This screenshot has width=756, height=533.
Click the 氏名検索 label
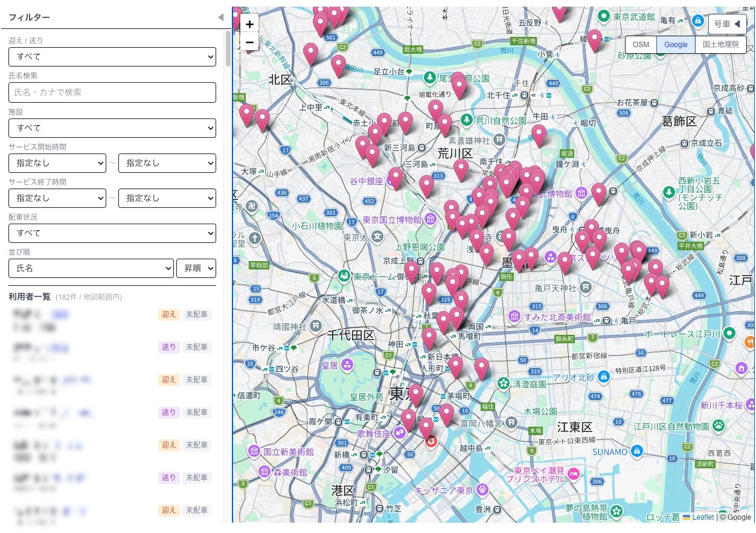[23, 76]
